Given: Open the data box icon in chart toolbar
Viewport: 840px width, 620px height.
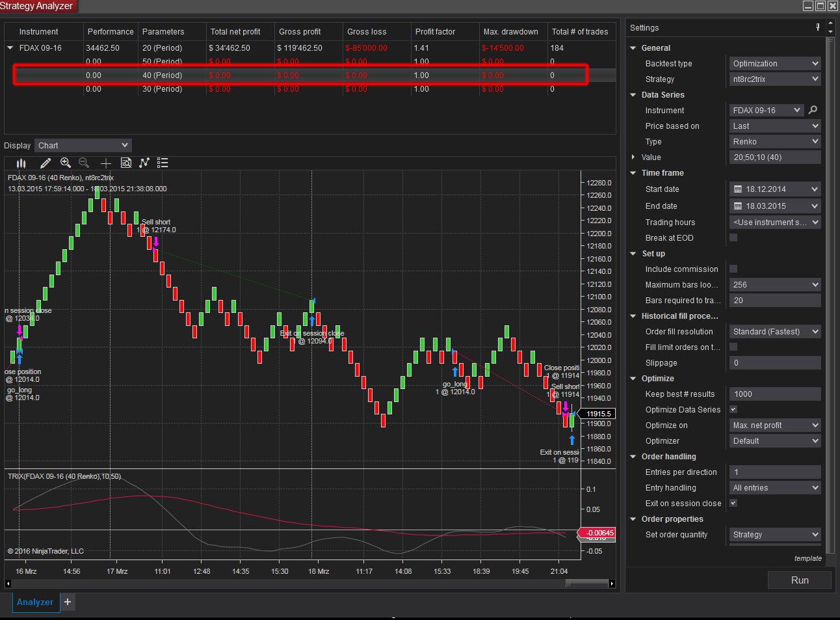Looking at the screenshot, I should click(126, 163).
